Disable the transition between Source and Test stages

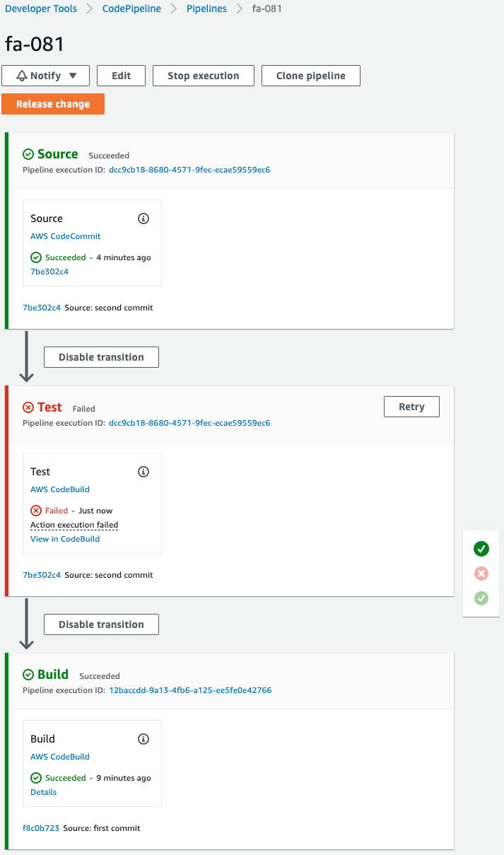(x=101, y=357)
